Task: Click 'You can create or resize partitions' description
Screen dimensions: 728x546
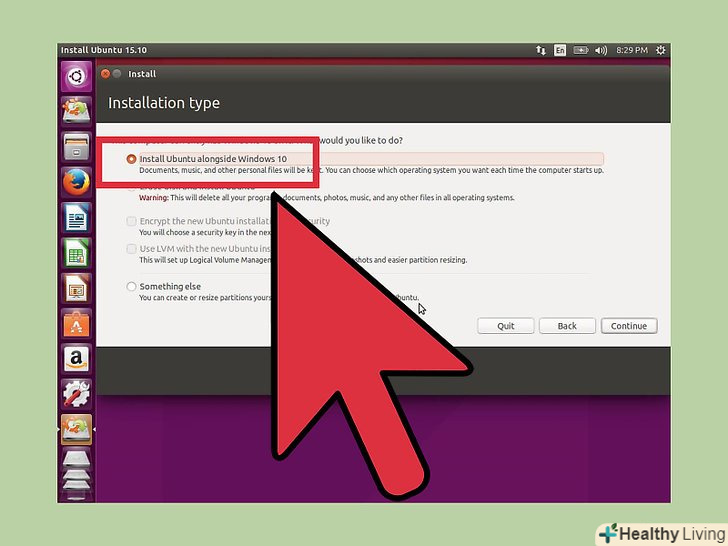Action: (279, 298)
